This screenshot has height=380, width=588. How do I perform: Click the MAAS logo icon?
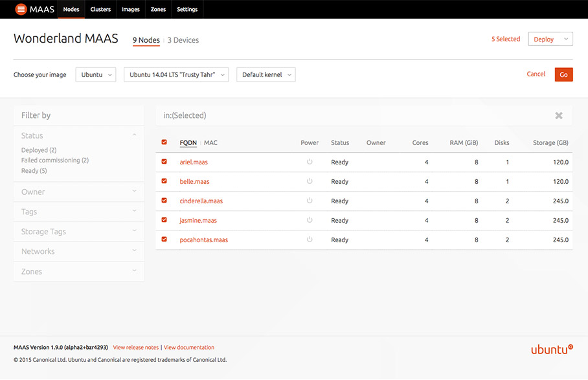click(21, 9)
